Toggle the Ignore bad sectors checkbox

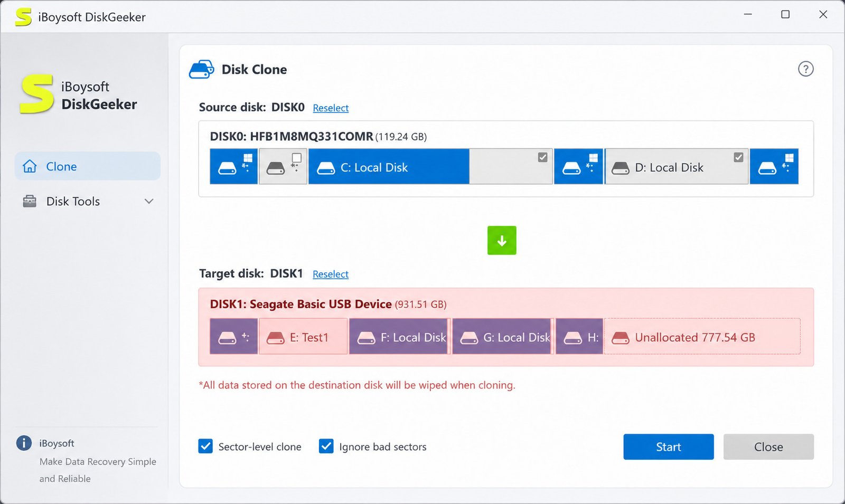click(326, 446)
